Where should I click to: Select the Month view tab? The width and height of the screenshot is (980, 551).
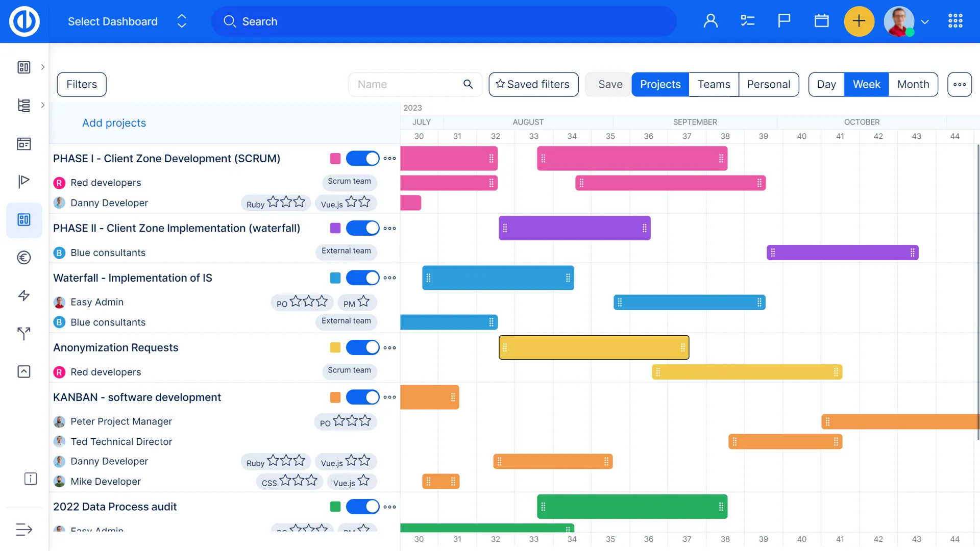(x=913, y=85)
